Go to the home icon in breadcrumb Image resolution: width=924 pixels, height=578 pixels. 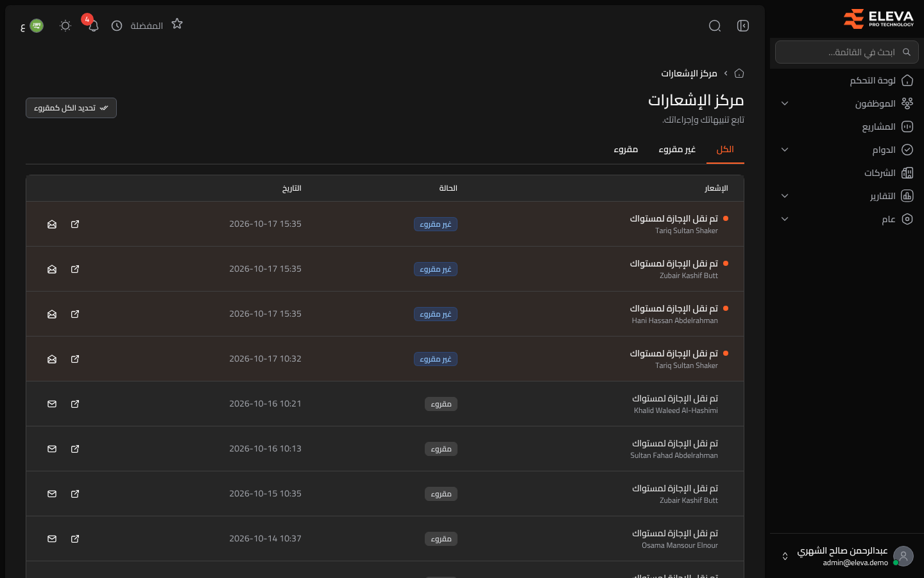click(x=739, y=73)
